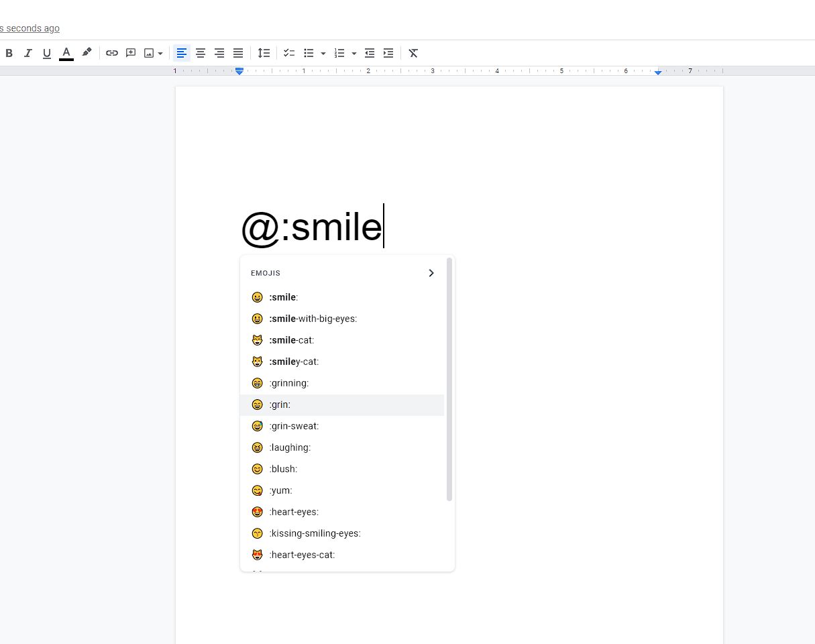This screenshot has height=644, width=815.
Task: Increase the indent
Action: pos(388,53)
